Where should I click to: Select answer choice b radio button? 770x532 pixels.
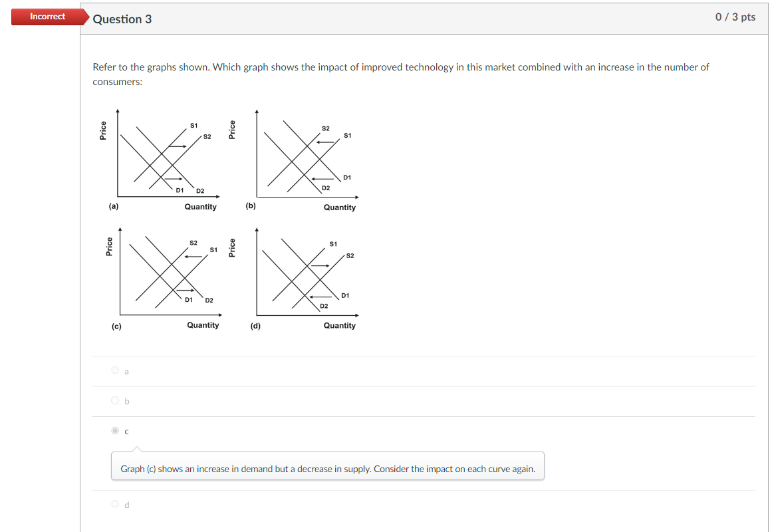[114, 401]
